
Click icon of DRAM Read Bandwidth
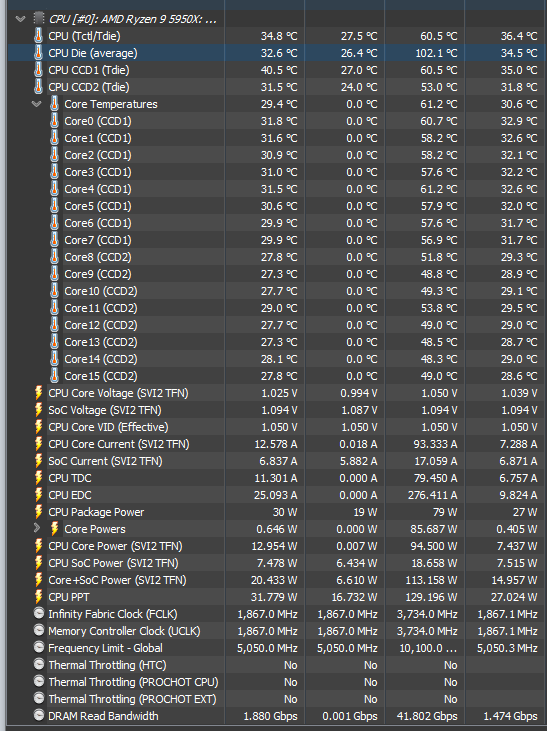(x=39, y=715)
